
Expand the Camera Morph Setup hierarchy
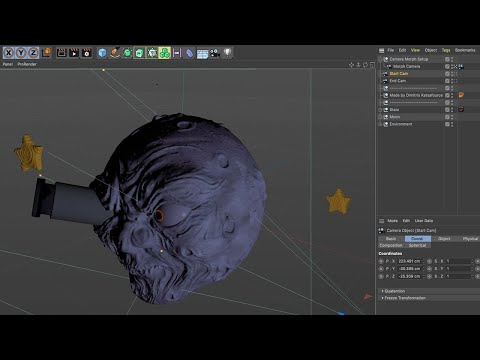click(380, 59)
